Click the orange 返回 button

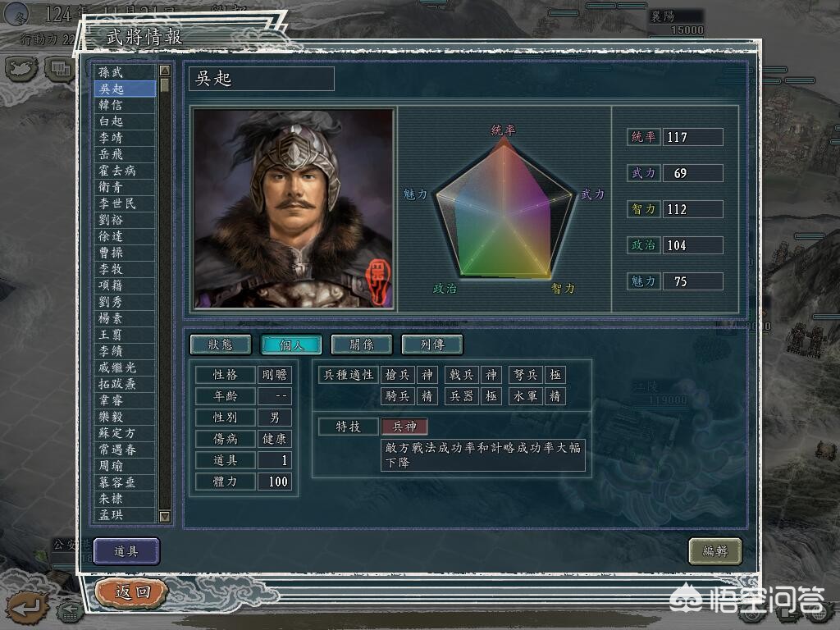(x=132, y=591)
